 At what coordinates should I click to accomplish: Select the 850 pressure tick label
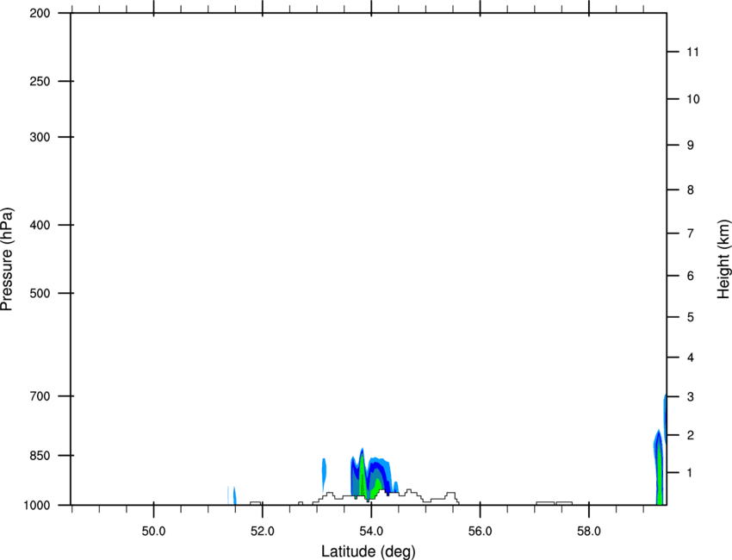click(x=40, y=456)
